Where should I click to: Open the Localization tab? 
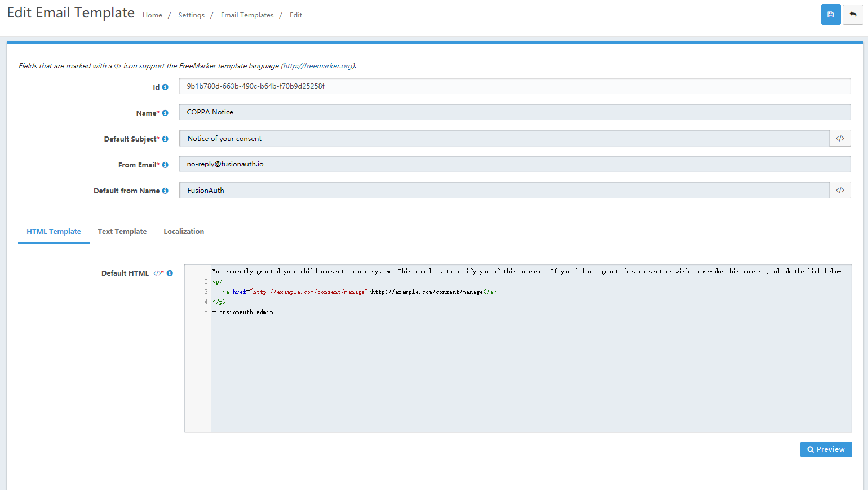(184, 231)
